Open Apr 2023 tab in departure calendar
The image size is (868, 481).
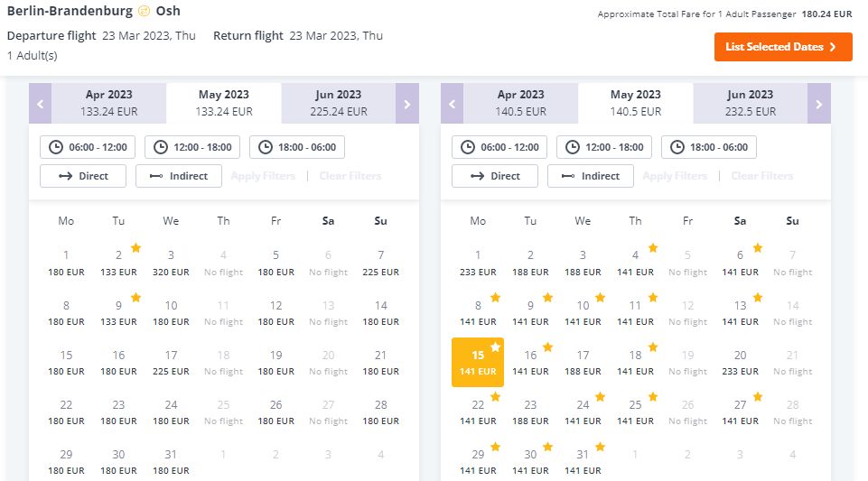tap(108, 104)
